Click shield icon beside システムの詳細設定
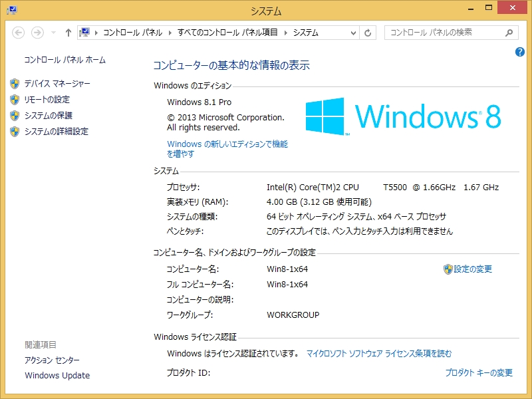 point(15,131)
